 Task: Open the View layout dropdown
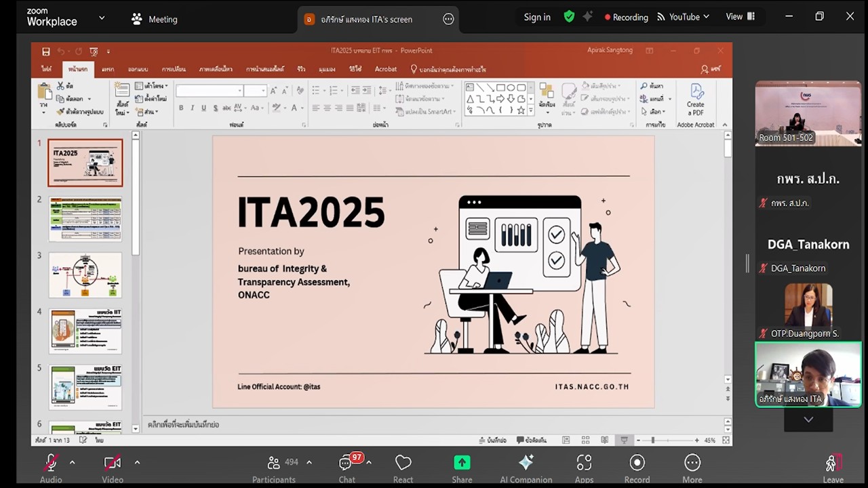[740, 17]
